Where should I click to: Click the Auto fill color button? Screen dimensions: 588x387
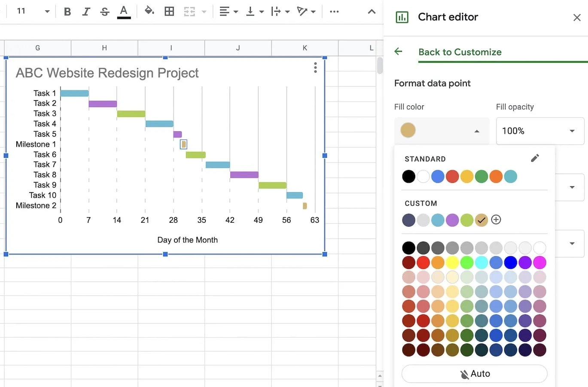(474, 373)
